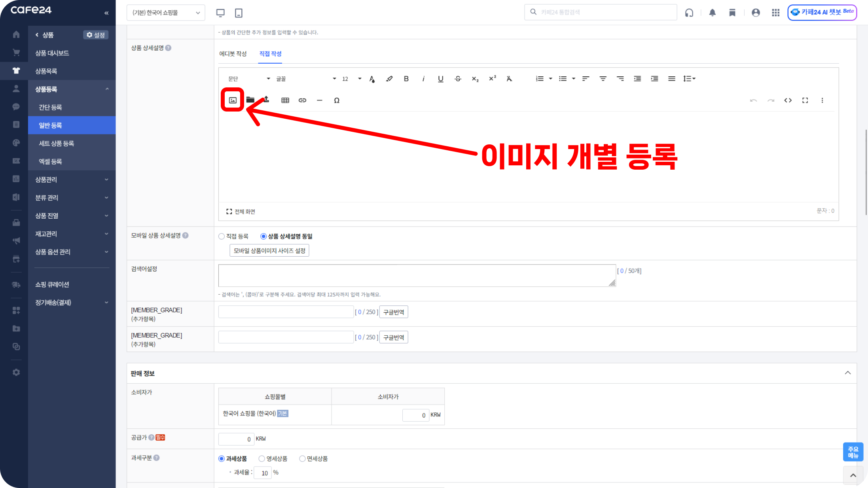Screen dimensions: 868x488
Task: Select the 직접 등록 radio option
Action: point(222,236)
